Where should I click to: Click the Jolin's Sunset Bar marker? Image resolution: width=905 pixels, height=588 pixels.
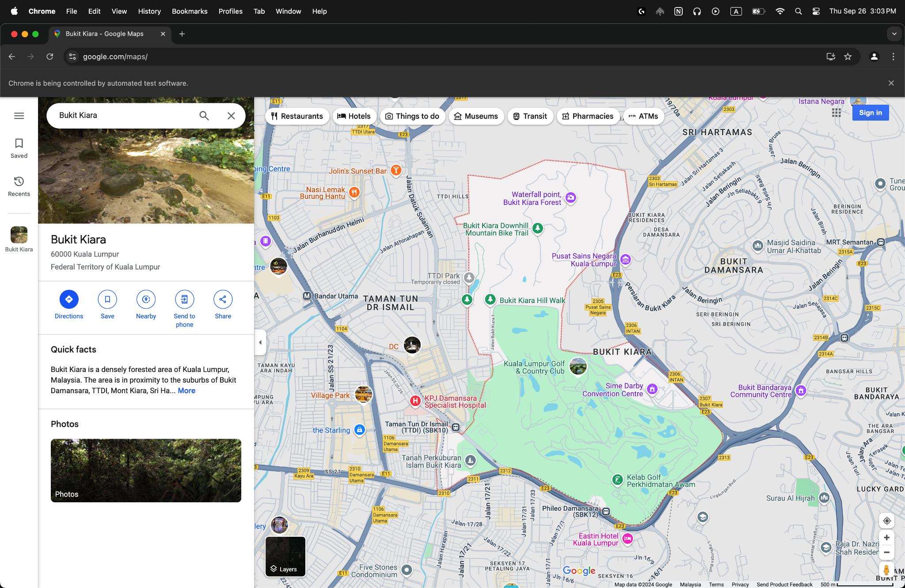tap(396, 170)
